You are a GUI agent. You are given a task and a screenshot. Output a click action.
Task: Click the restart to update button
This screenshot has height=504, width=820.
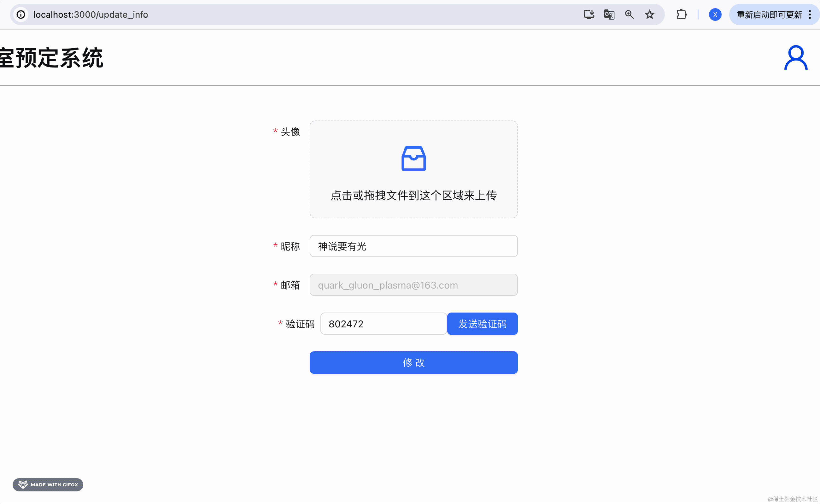(769, 15)
